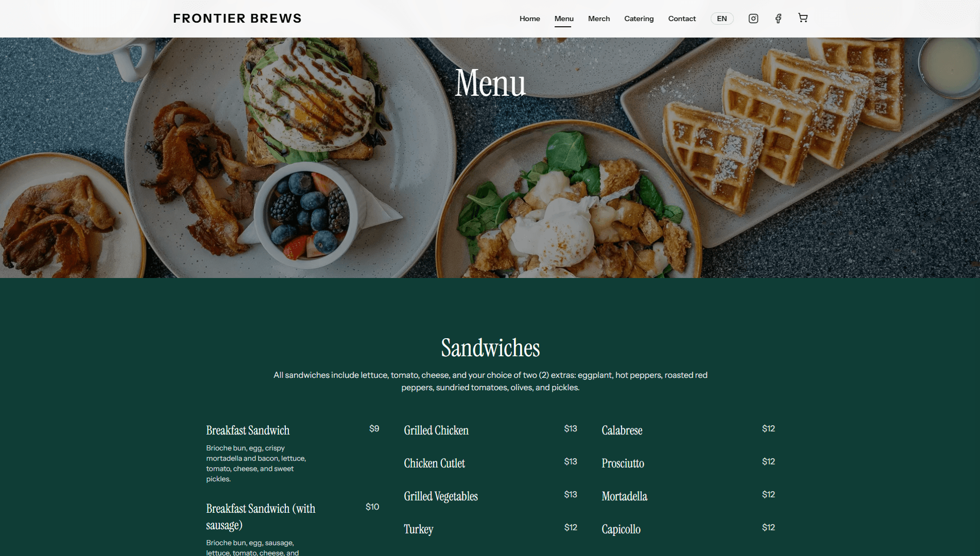Select the Menu nav item
The width and height of the screenshot is (980, 556).
click(x=564, y=19)
